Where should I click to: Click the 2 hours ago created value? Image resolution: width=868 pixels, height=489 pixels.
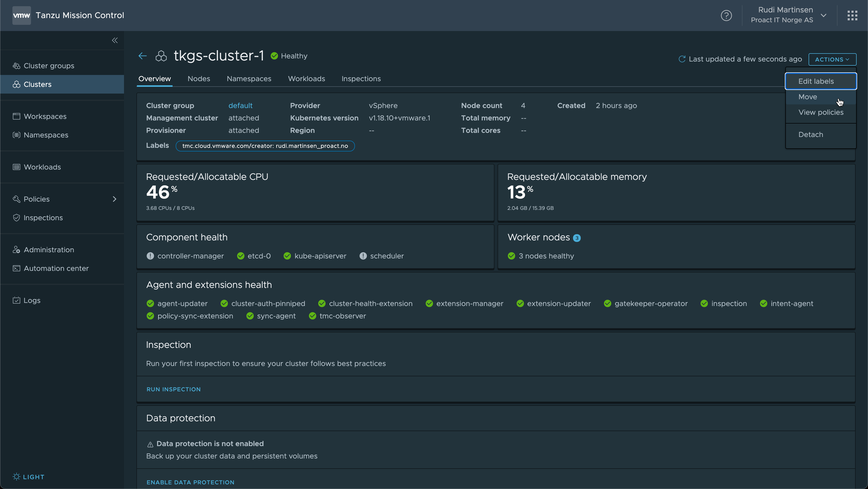coord(616,105)
